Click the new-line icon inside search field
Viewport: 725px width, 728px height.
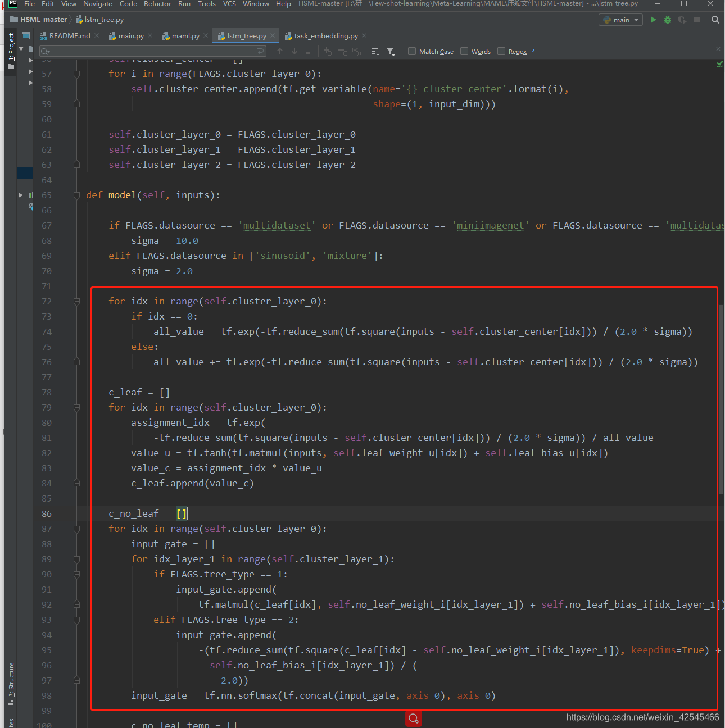point(261,51)
